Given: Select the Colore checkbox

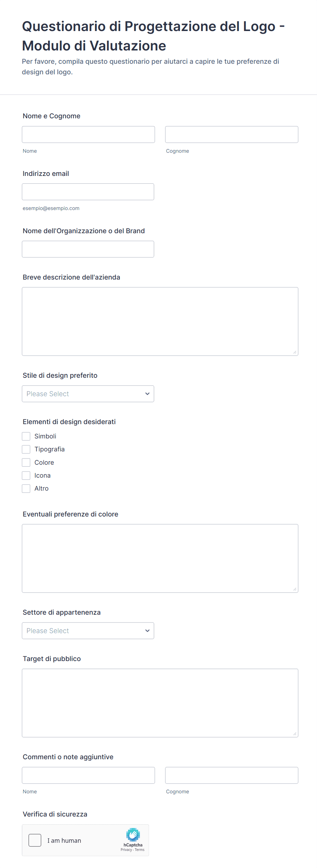Looking at the screenshot, I should [x=26, y=463].
